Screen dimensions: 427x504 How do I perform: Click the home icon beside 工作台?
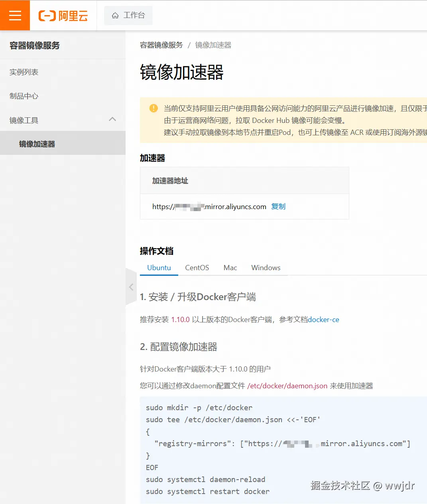click(115, 16)
